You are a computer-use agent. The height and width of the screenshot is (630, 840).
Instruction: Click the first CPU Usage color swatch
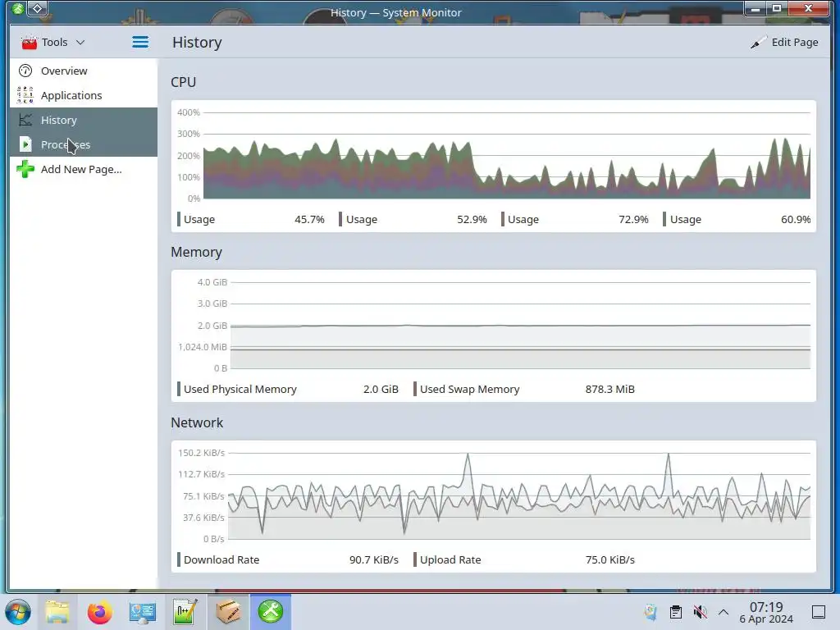click(x=178, y=219)
